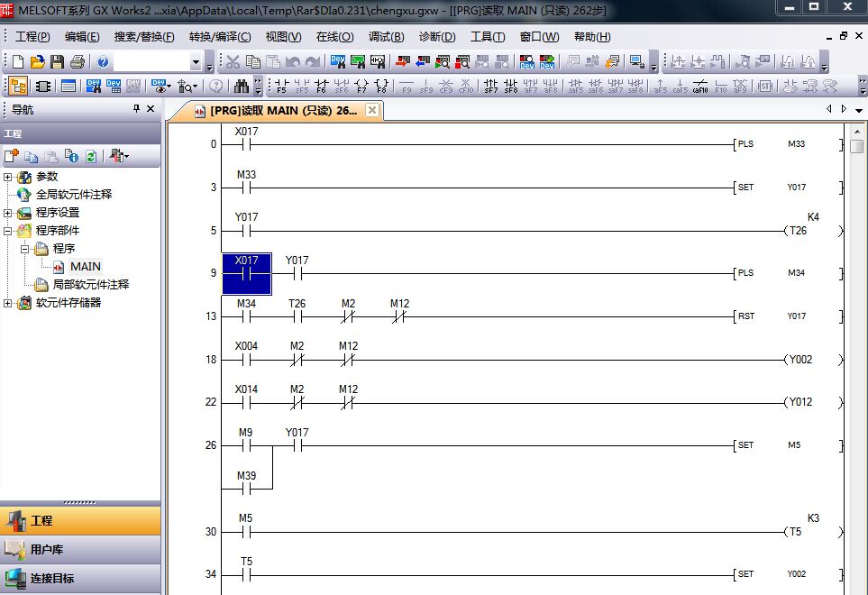Click the binoculars find device icon
868x595 pixels.
(x=241, y=87)
